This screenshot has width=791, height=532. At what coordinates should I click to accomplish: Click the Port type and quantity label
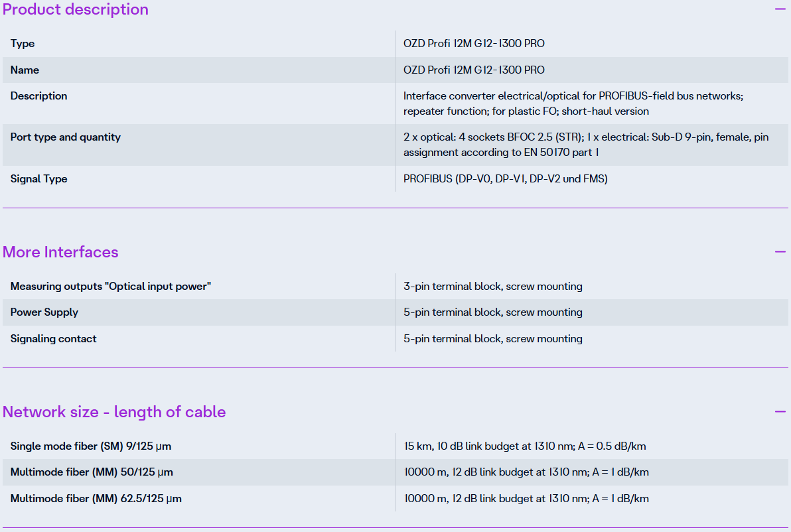coord(66,137)
